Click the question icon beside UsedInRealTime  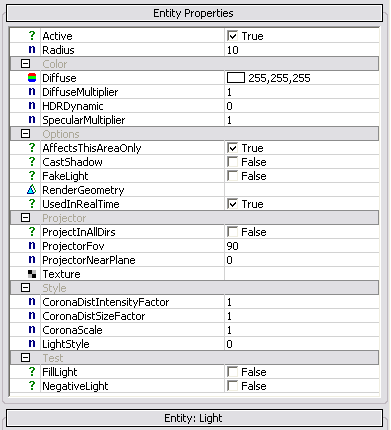32,204
